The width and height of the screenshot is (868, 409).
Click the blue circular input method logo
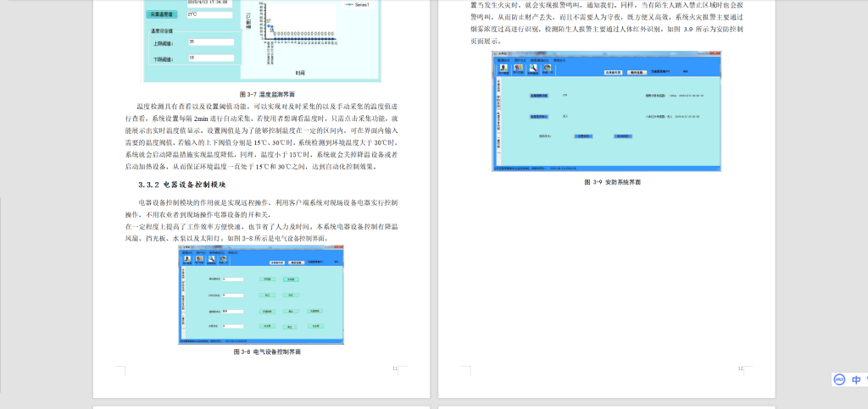click(x=838, y=380)
